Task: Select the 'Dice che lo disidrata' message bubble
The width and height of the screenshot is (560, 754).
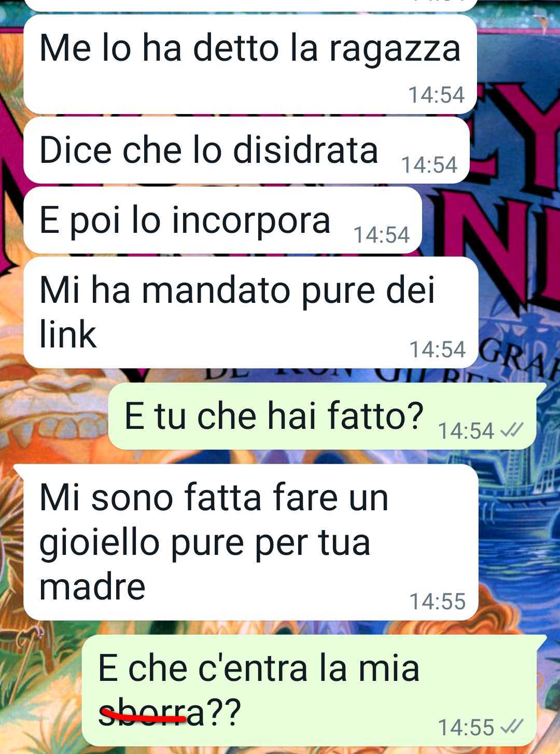Action: [247, 150]
